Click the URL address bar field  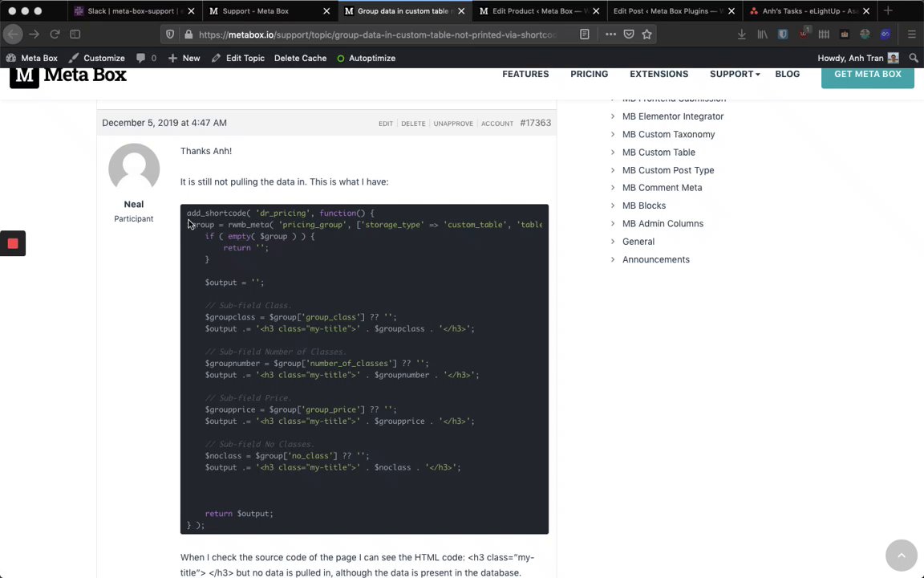pos(377,35)
